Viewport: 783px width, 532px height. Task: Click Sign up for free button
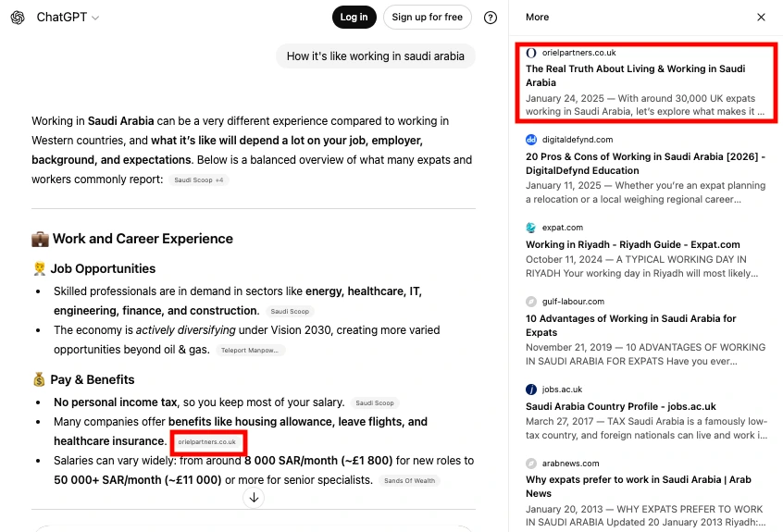427,18
